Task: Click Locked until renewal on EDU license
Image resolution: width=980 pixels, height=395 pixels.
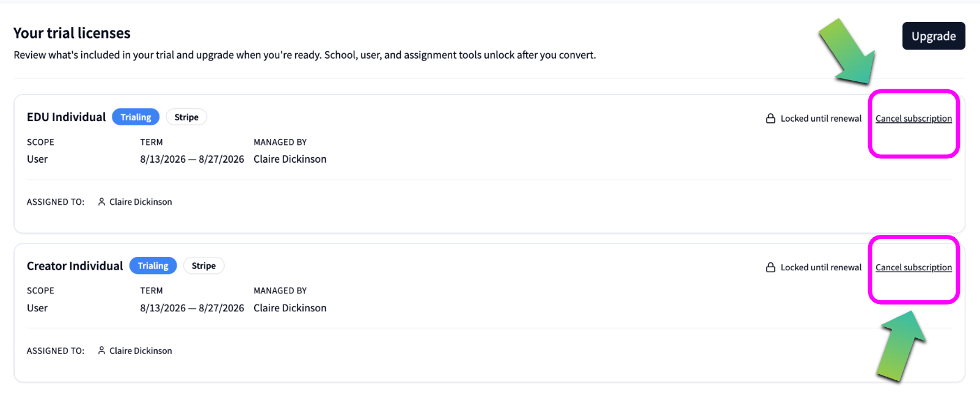Action: click(x=821, y=119)
